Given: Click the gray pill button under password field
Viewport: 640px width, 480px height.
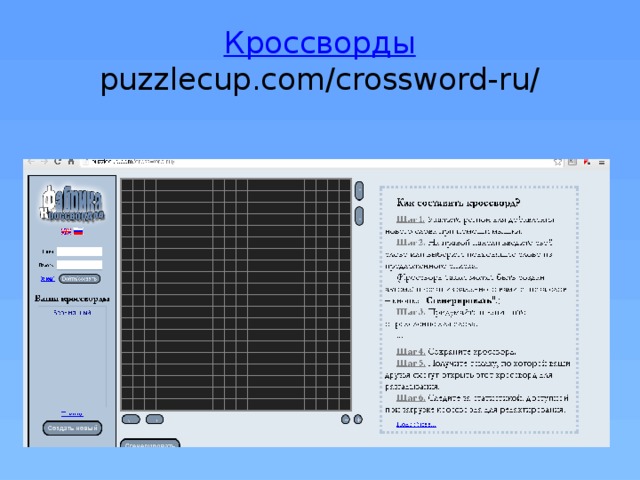Looking at the screenshot, I should 80,279.
